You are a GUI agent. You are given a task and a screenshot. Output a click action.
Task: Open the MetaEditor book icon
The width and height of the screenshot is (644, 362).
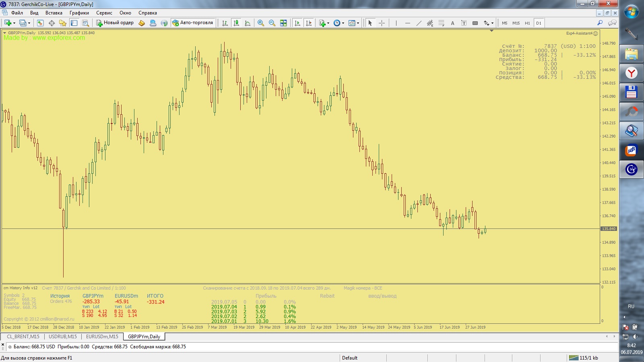pyautogui.click(x=142, y=23)
